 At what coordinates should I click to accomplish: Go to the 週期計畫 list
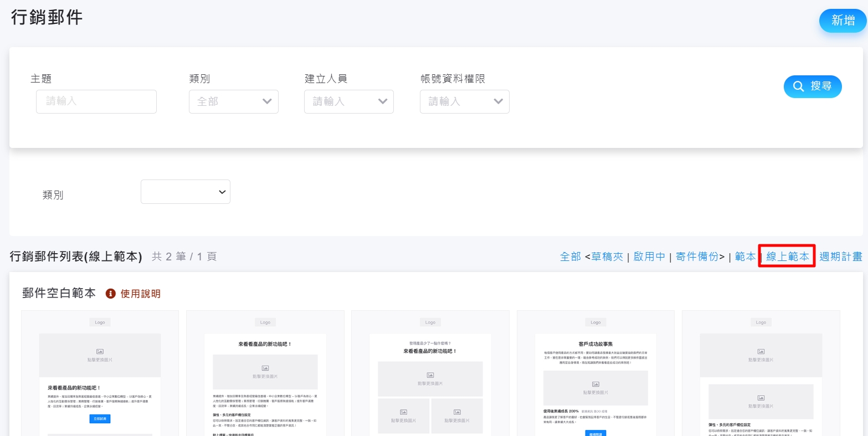pos(840,257)
